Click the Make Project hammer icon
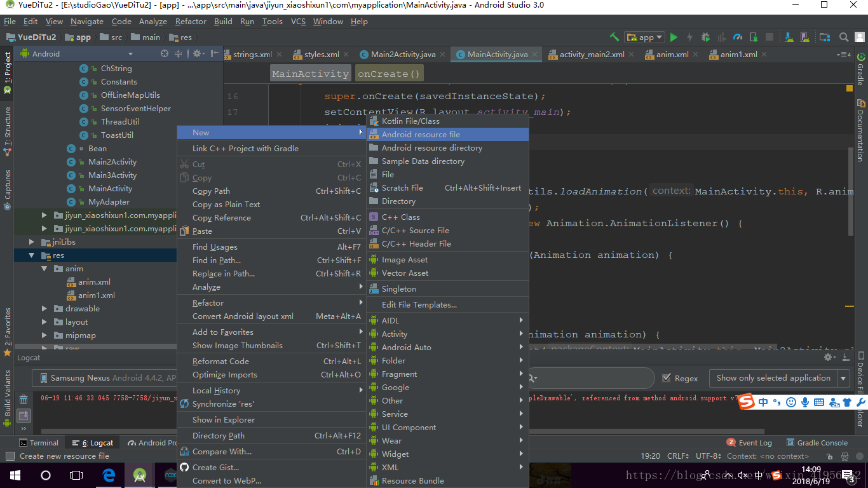 [x=614, y=37]
